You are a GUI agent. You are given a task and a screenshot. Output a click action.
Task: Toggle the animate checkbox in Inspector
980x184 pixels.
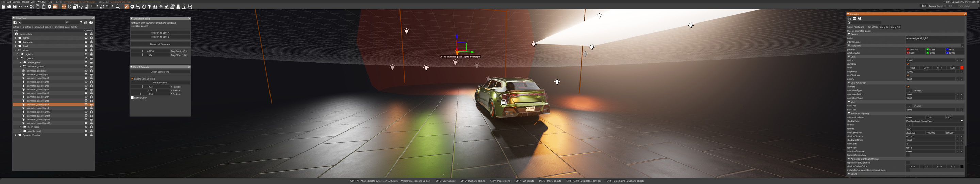[x=908, y=87]
